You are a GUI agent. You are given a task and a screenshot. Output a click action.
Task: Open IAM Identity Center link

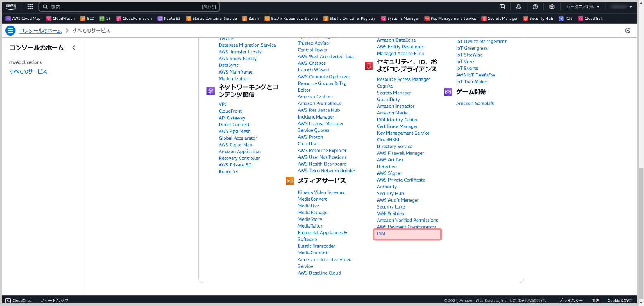397,120
